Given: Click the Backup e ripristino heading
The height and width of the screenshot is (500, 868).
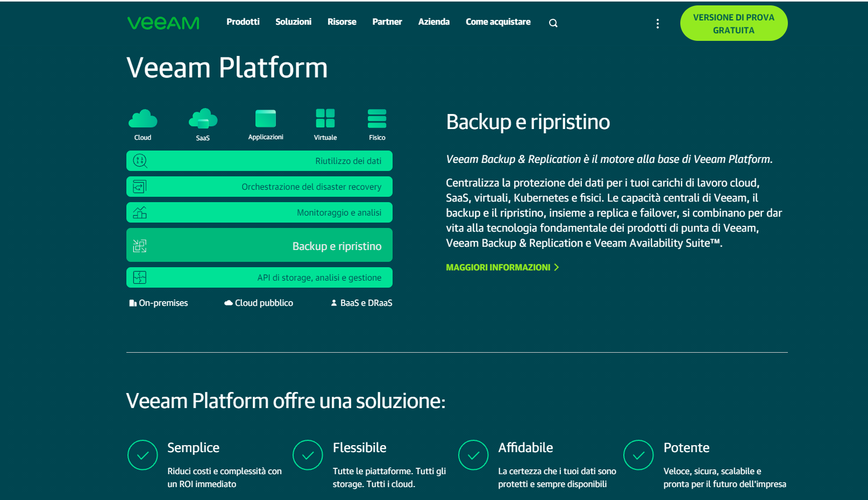Looking at the screenshot, I should [528, 122].
